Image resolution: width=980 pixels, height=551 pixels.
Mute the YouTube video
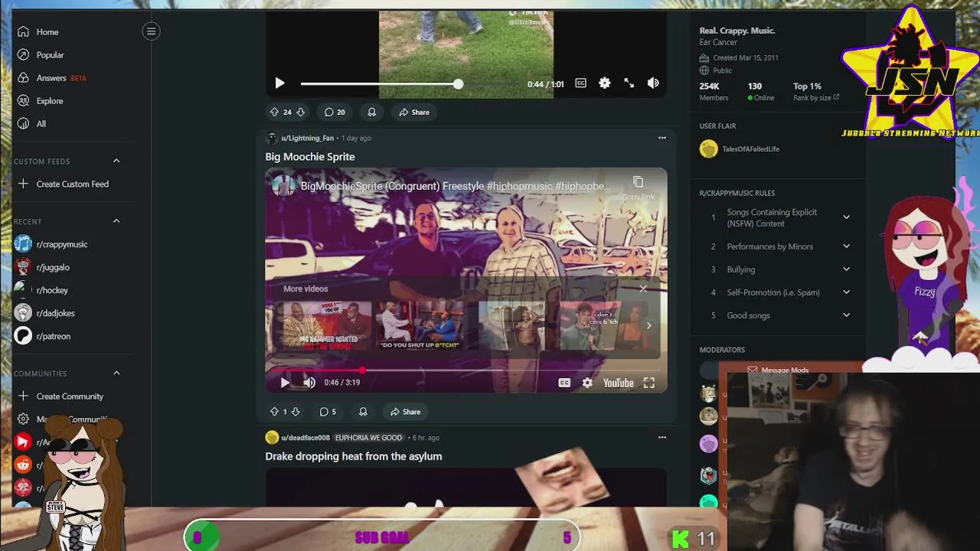coord(309,383)
